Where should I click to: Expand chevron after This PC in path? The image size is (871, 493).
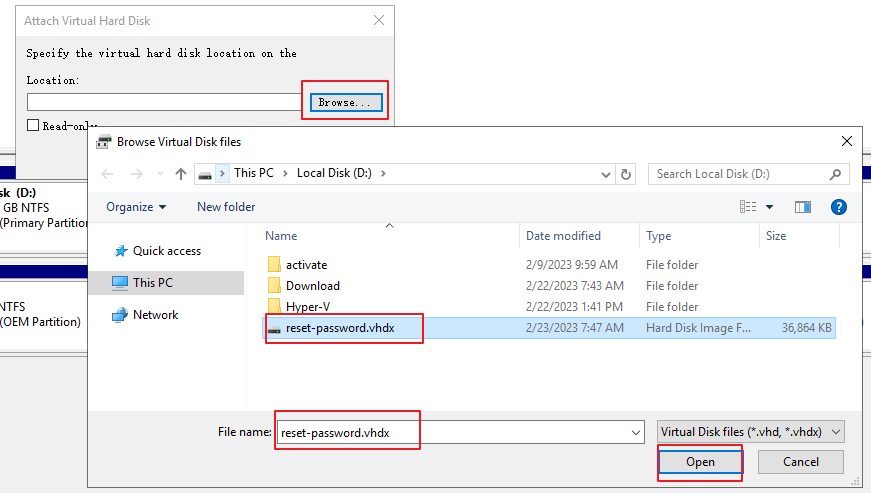pos(286,174)
